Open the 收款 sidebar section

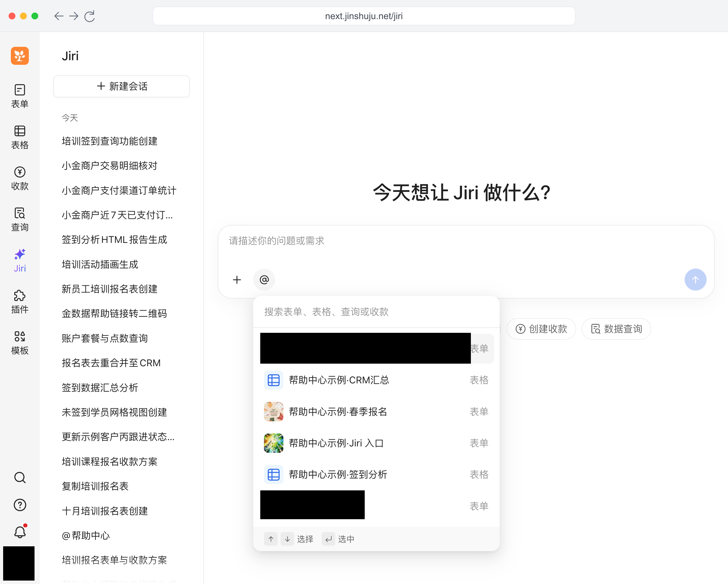[x=20, y=179]
